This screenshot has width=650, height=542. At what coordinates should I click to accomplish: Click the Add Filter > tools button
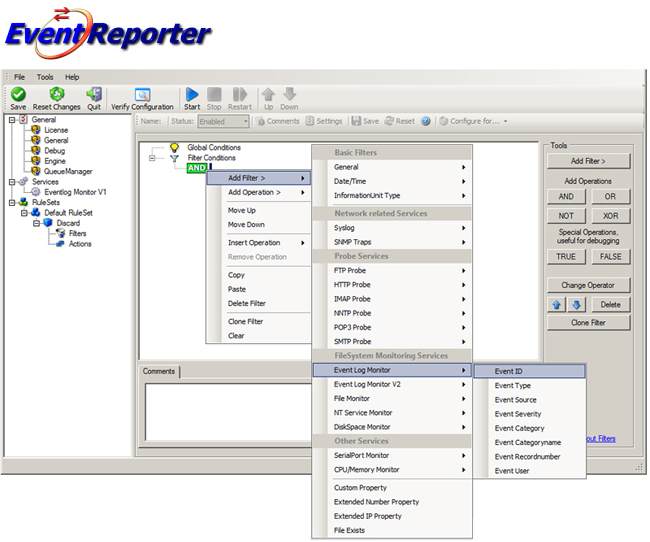click(x=588, y=161)
